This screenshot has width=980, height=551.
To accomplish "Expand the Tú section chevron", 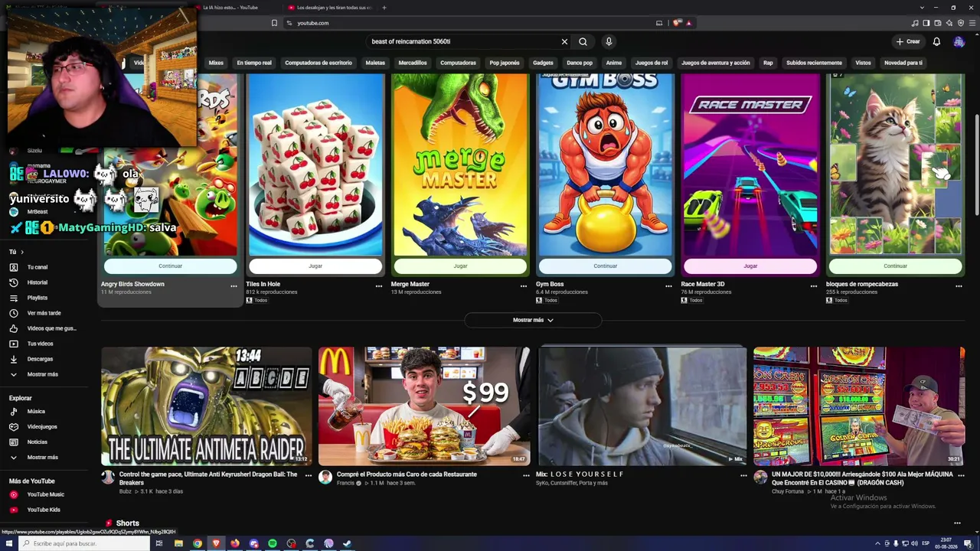I will 22,252.
